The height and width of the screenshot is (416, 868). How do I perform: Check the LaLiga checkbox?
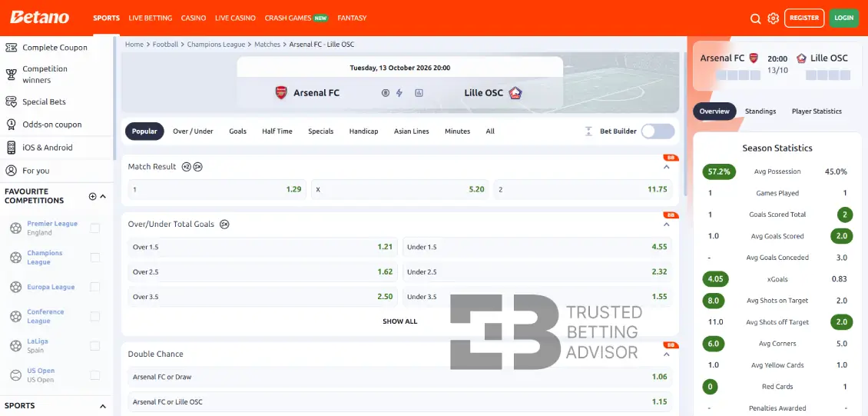(x=95, y=346)
